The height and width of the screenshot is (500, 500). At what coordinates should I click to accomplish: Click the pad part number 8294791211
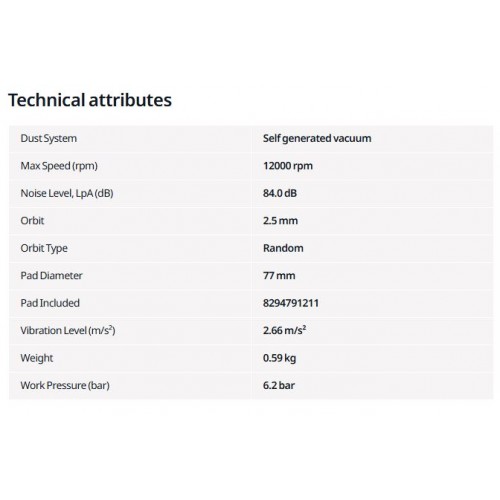(x=291, y=303)
